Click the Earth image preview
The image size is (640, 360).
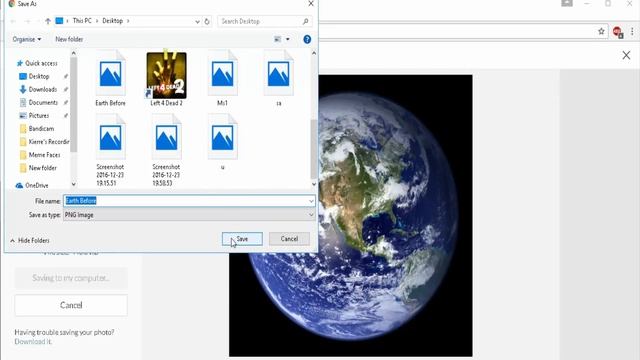(x=351, y=216)
